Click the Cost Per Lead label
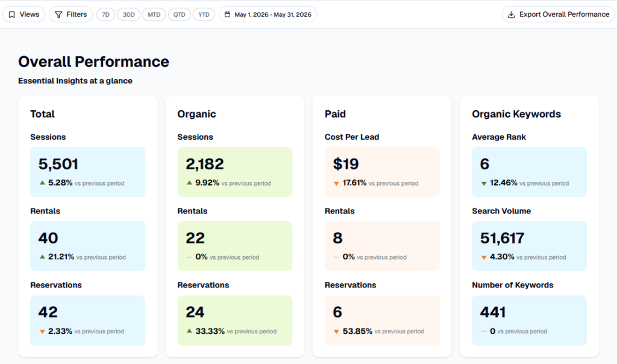Screen dimensions: 617x364 [x=352, y=137]
